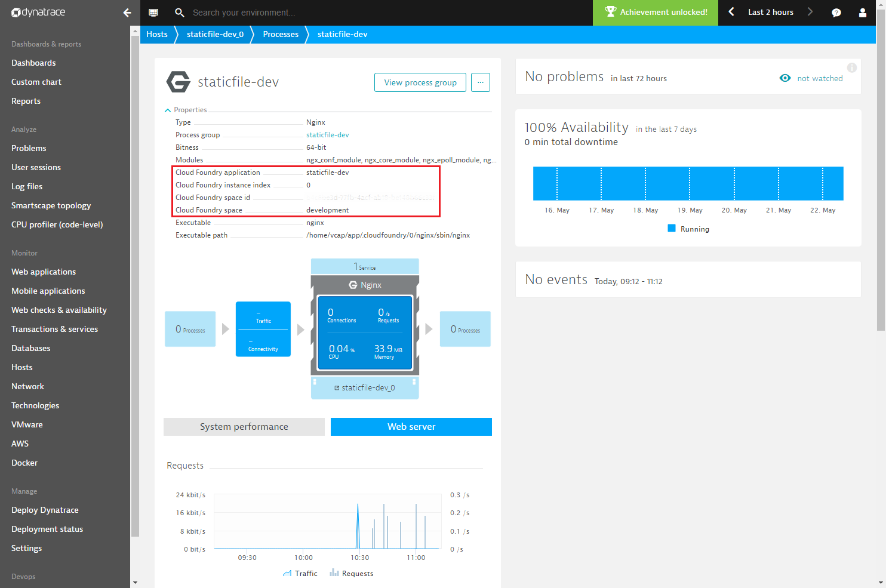Click the Running legend color square
886x588 pixels.
[672, 228]
